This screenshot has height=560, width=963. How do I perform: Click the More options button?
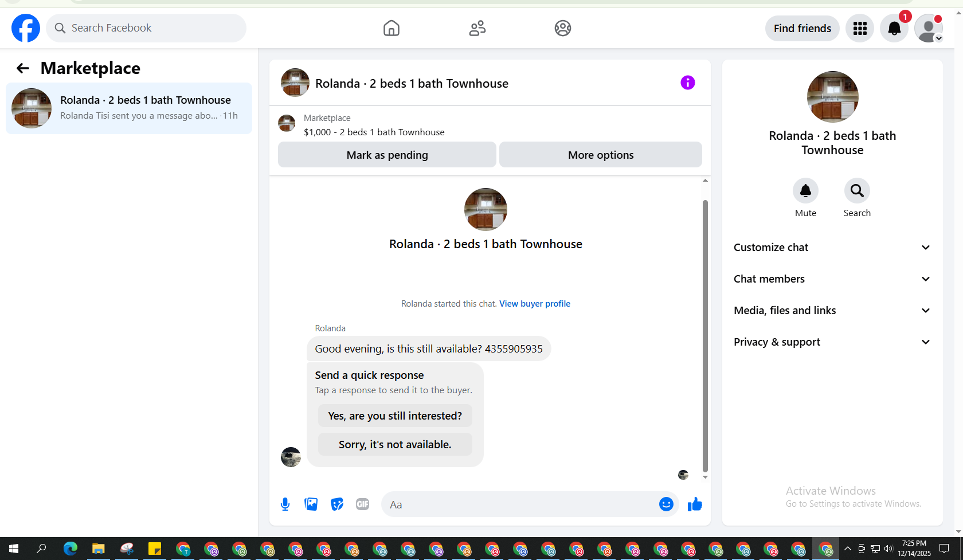tap(601, 155)
